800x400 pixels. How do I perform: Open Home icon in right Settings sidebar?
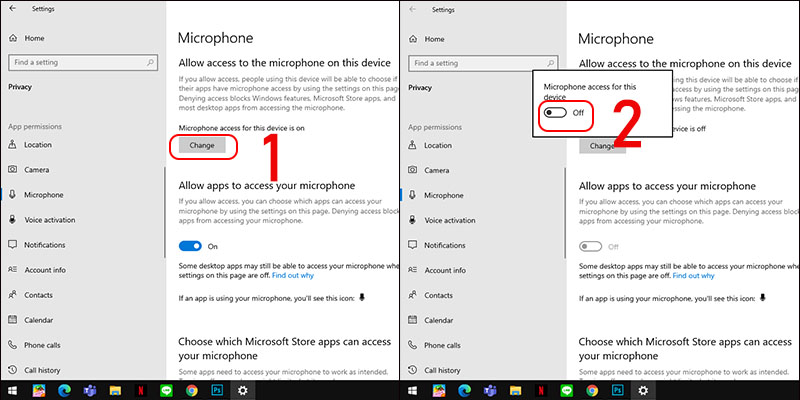(x=413, y=39)
